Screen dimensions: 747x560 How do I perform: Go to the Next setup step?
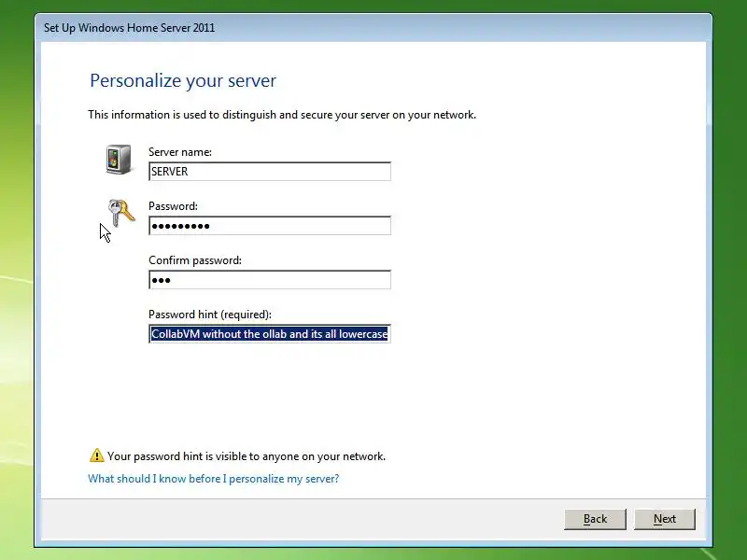coord(665,519)
